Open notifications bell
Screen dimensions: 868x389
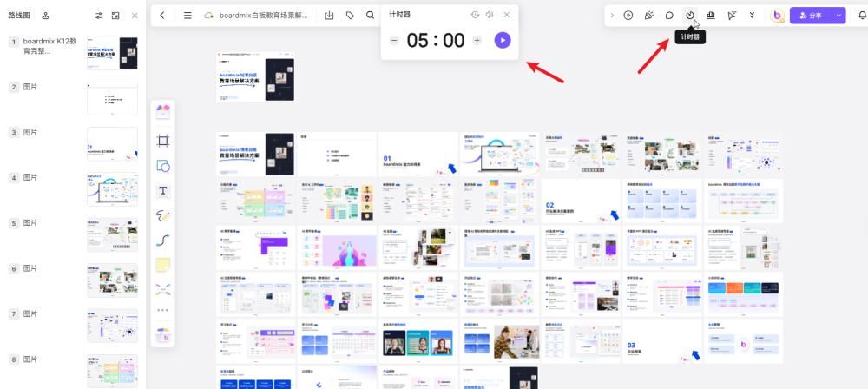pyautogui.click(x=862, y=16)
